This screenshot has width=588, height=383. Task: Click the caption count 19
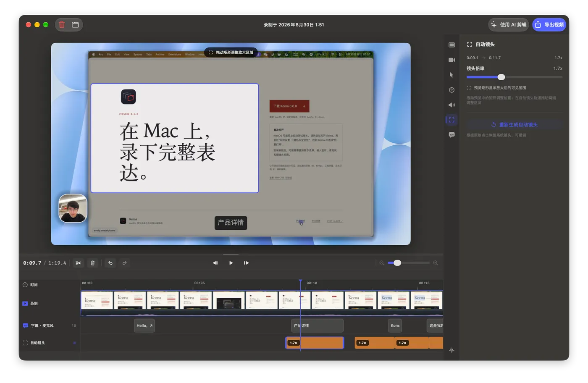[x=74, y=325]
